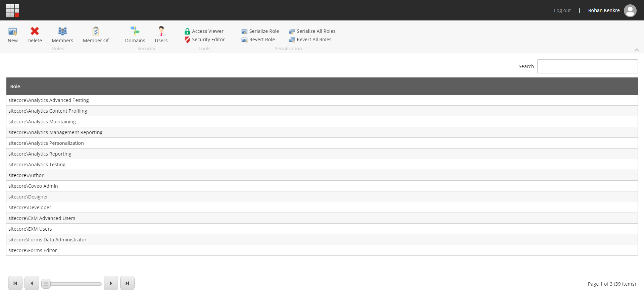644x294 pixels.
Task: Open the Members icon
Action: pyautogui.click(x=62, y=32)
